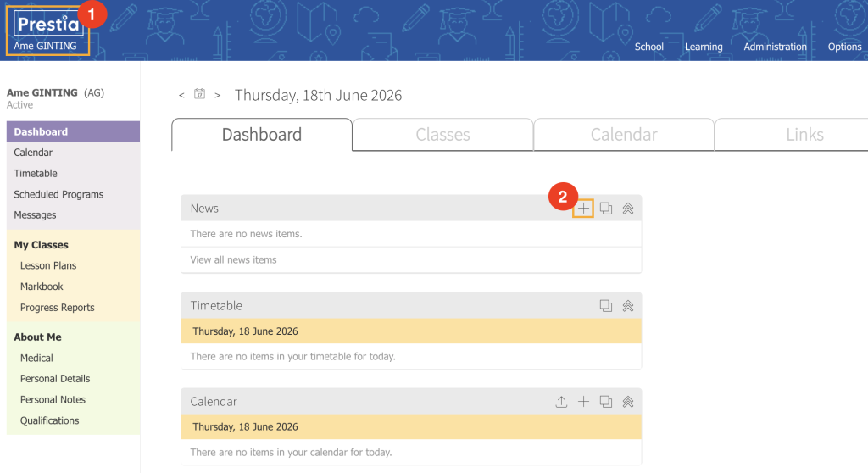Viewport: 868px width, 473px height.
Task: Add a calendar event with plus icon
Action: (x=583, y=402)
